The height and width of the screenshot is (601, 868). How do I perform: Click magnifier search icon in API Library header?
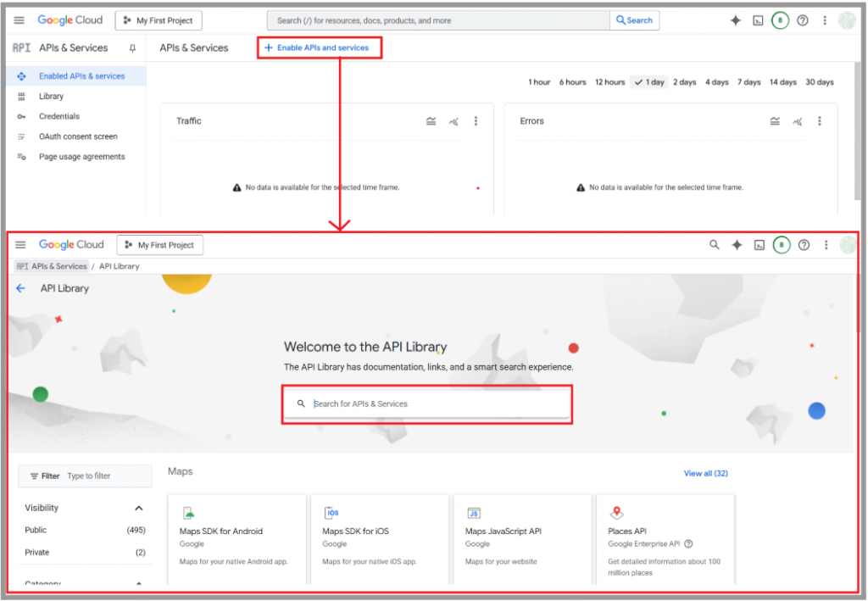pos(714,245)
